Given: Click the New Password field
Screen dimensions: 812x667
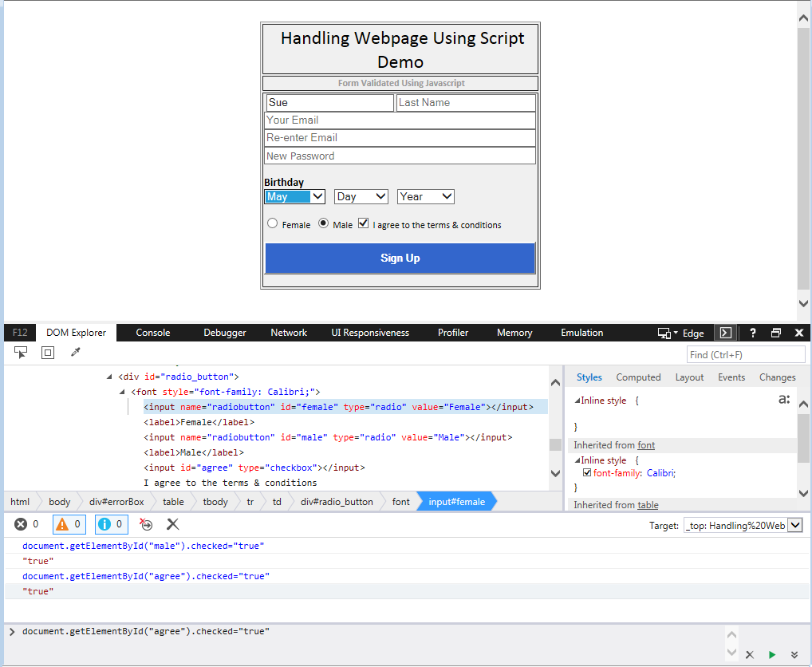Looking at the screenshot, I should coord(400,156).
